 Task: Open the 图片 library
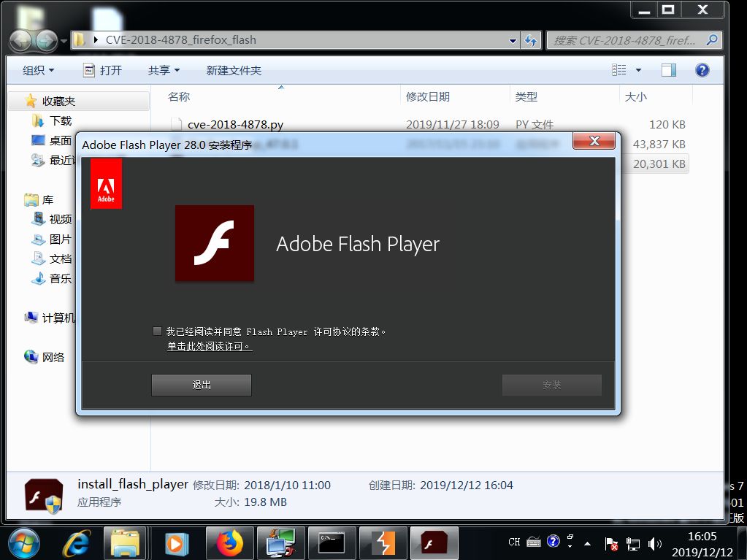click(x=60, y=239)
